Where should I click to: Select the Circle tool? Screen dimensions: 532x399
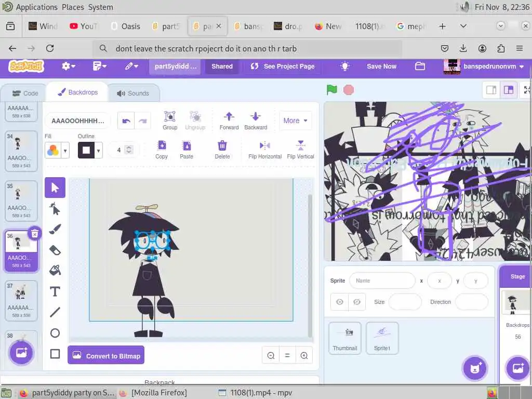click(x=55, y=333)
